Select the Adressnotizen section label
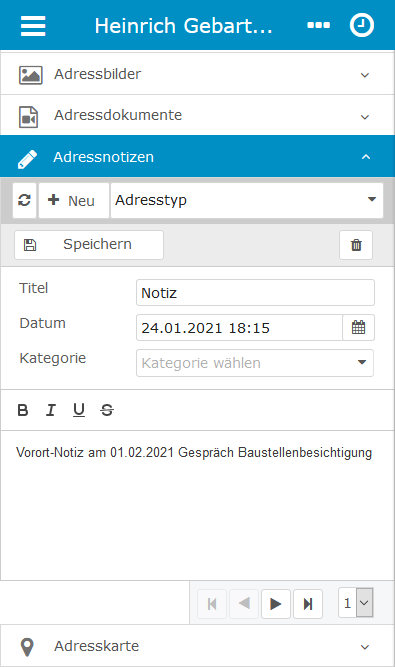395x667 pixels. click(x=103, y=157)
